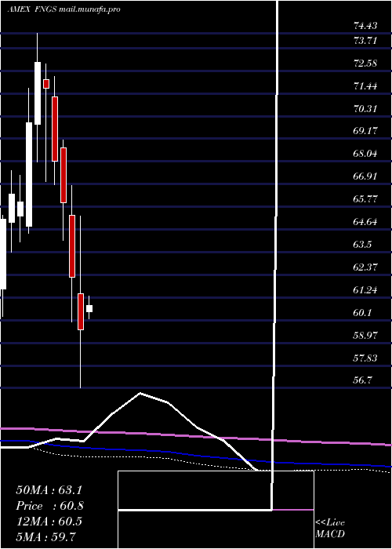Click the Price : 60.8 readout
Image resolution: width=392 pixels, height=549 pixels.
(49, 506)
